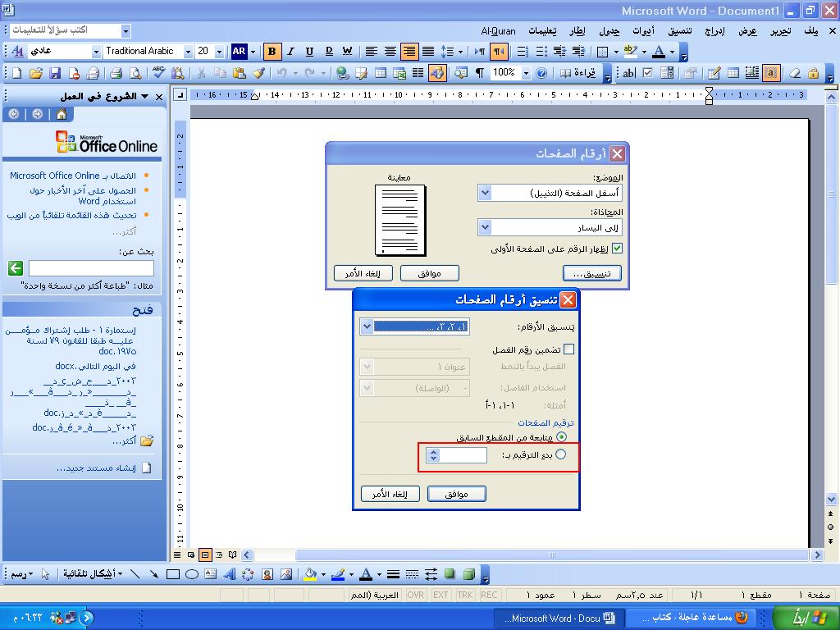Toggle the OVR overtype indicator in status bar

click(416, 595)
